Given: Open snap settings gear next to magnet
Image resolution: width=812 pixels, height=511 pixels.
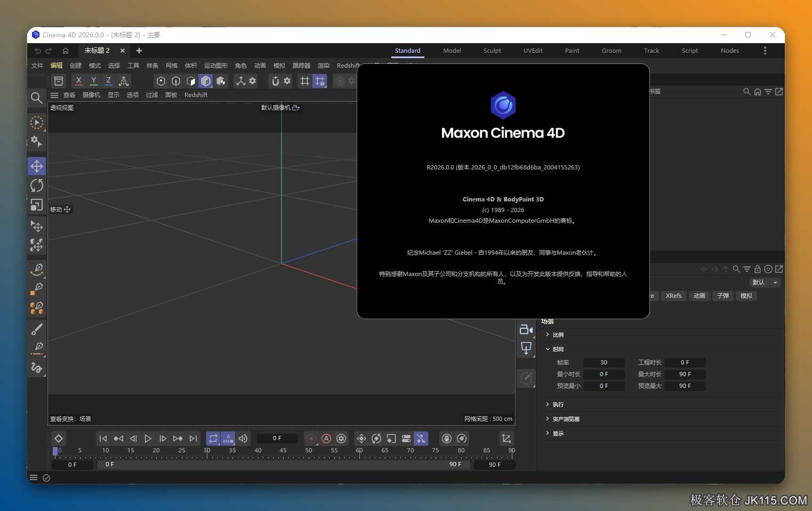Looking at the screenshot, I should click(287, 81).
